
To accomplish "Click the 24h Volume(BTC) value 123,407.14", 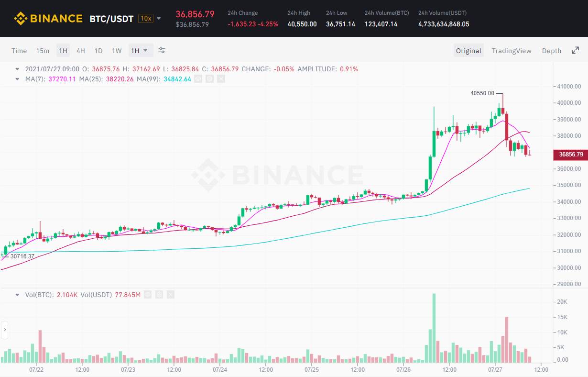I will pyautogui.click(x=381, y=24).
